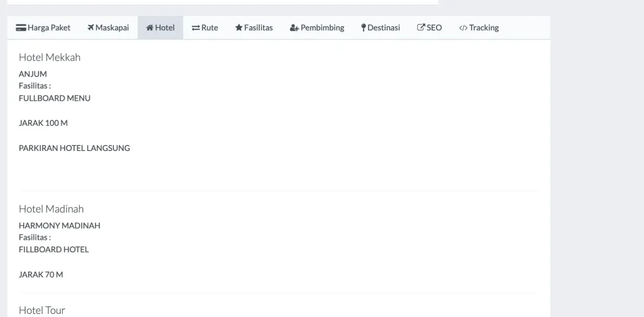644x317 pixels.
Task: Click the PARKIRAN HOTEL LANGSUNG text
Action: pos(74,148)
